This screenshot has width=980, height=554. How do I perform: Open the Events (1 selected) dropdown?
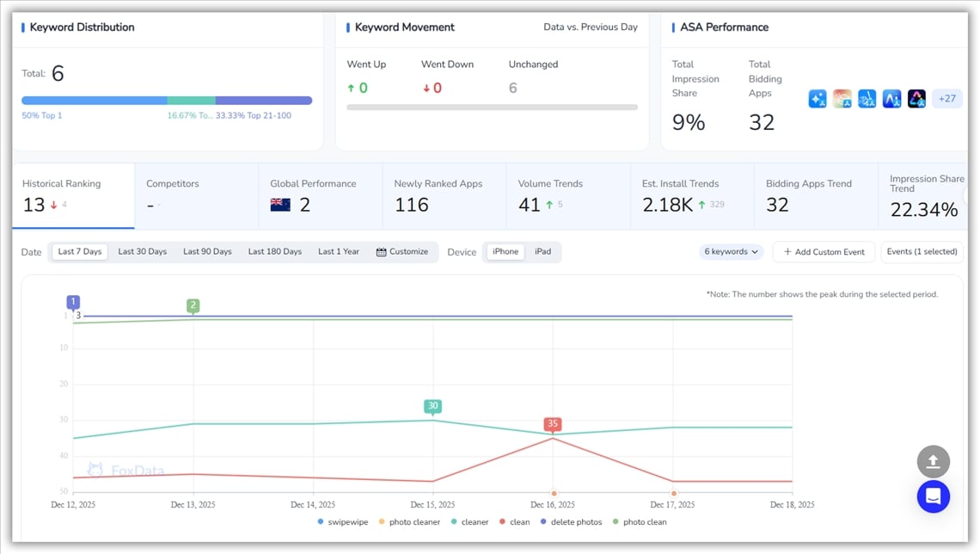coord(922,252)
